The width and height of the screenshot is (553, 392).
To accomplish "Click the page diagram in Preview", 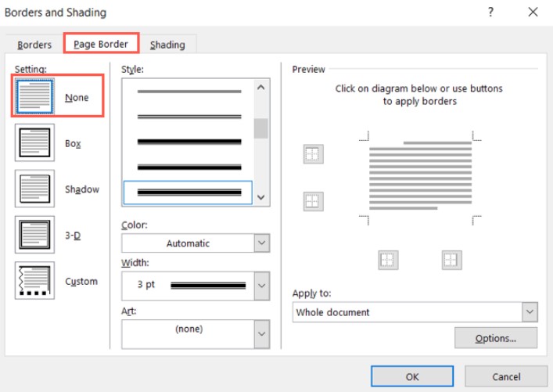I will (x=420, y=178).
